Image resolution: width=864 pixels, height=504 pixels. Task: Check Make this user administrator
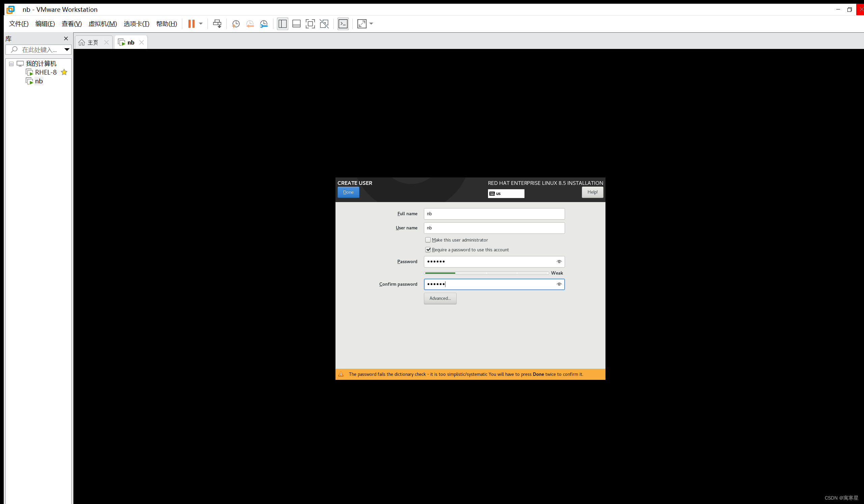click(428, 240)
